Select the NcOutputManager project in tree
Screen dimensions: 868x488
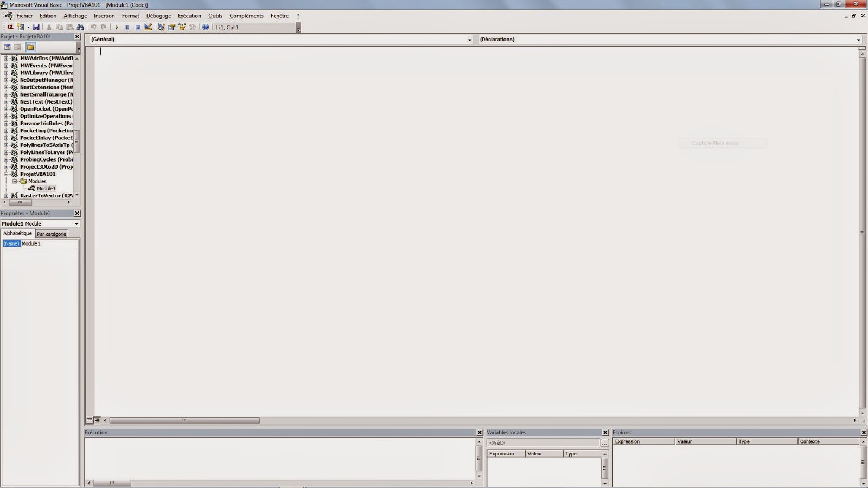pyautogui.click(x=46, y=80)
